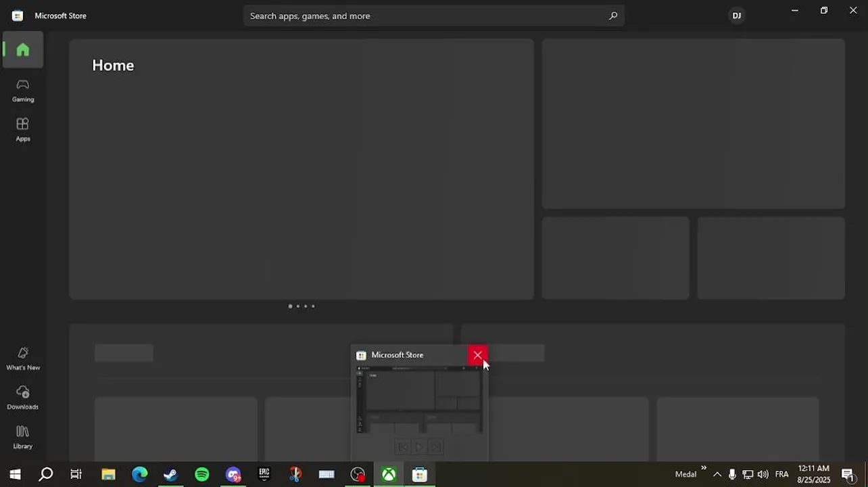
Task: Close the Microsoft Store taskbar preview
Action: pyautogui.click(x=477, y=355)
